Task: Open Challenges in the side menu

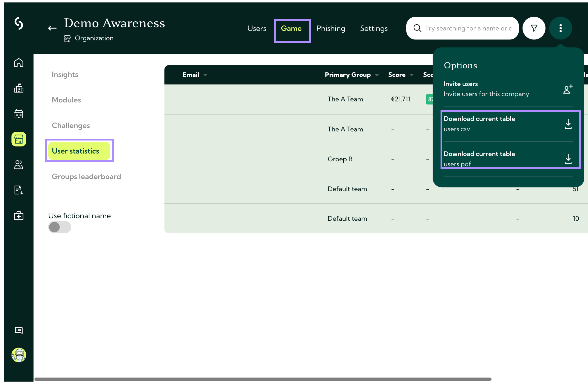Action: click(71, 125)
